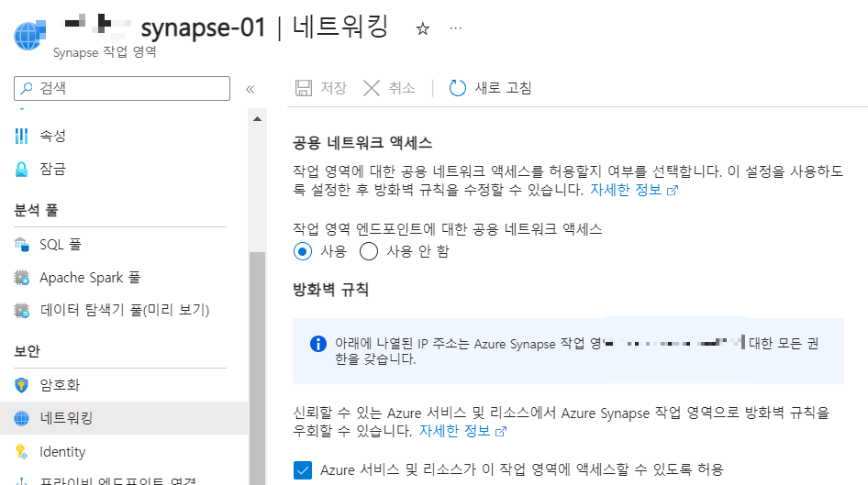Screen dimensions: 868x485
Task: Click the 잠금 padlock icon
Action: tap(22, 170)
